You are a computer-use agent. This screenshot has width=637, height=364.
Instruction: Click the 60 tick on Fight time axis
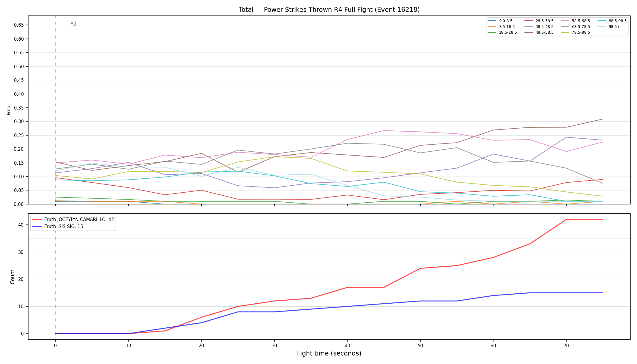coord(493,345)
